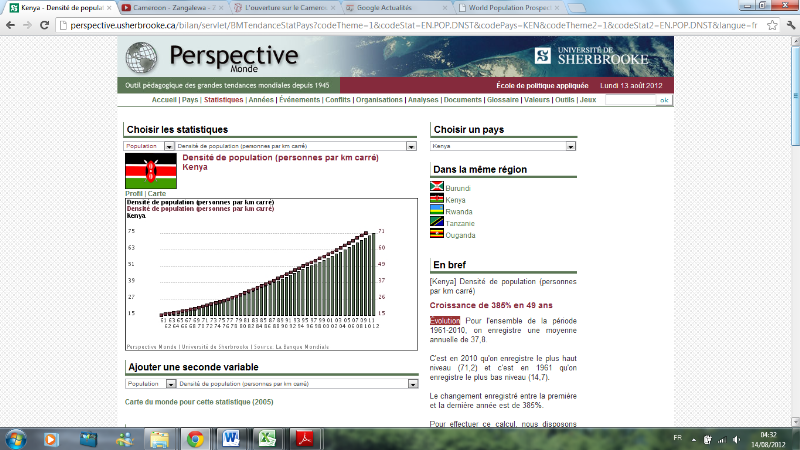Click ok search button
This screenshot has height=450, width=800.
(x=664, y=100)
